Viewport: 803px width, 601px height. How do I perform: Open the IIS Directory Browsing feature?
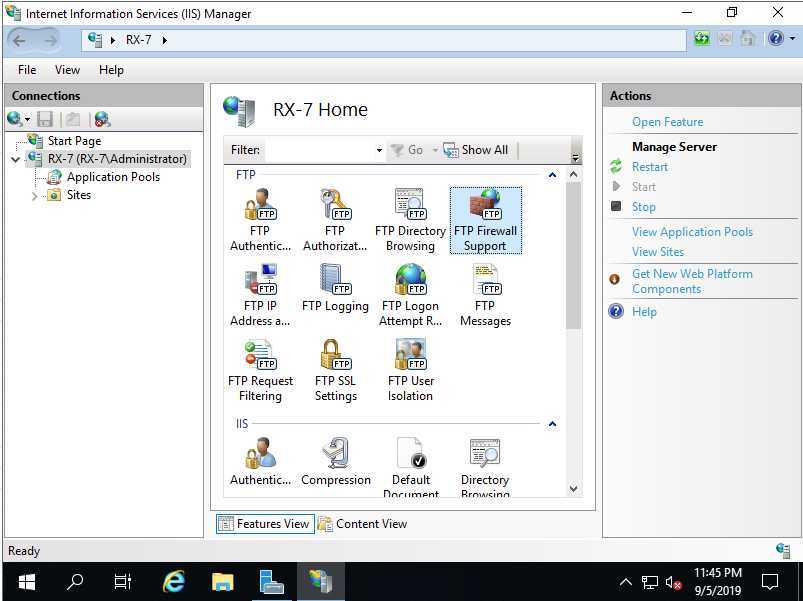[485, 467]
